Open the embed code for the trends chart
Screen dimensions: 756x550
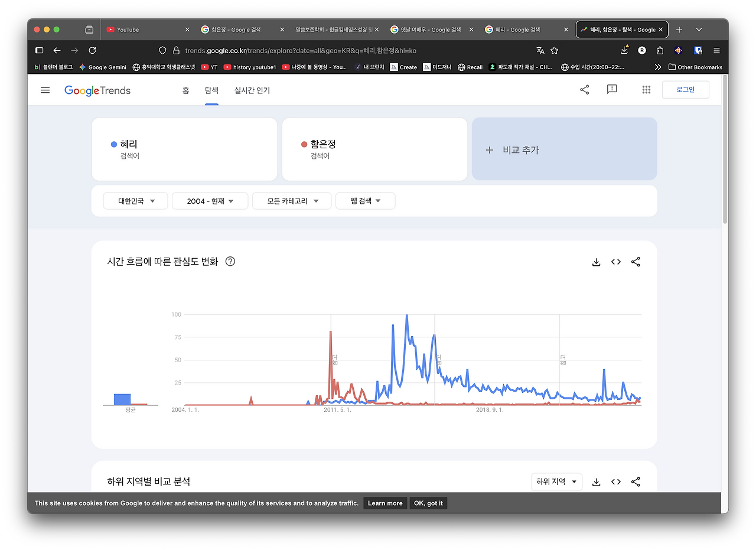click(615, 262)
